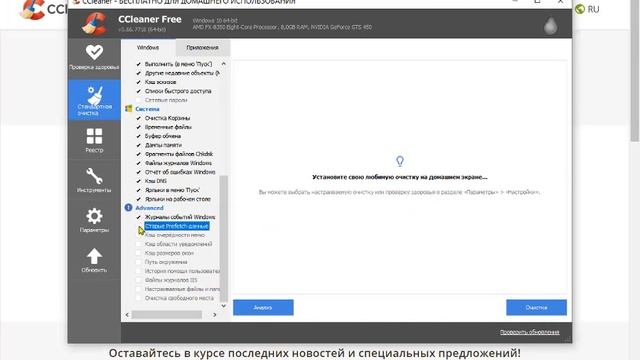
Task: Enable 'Сетевые пароли' checkbox
Action: click(138, 100)
